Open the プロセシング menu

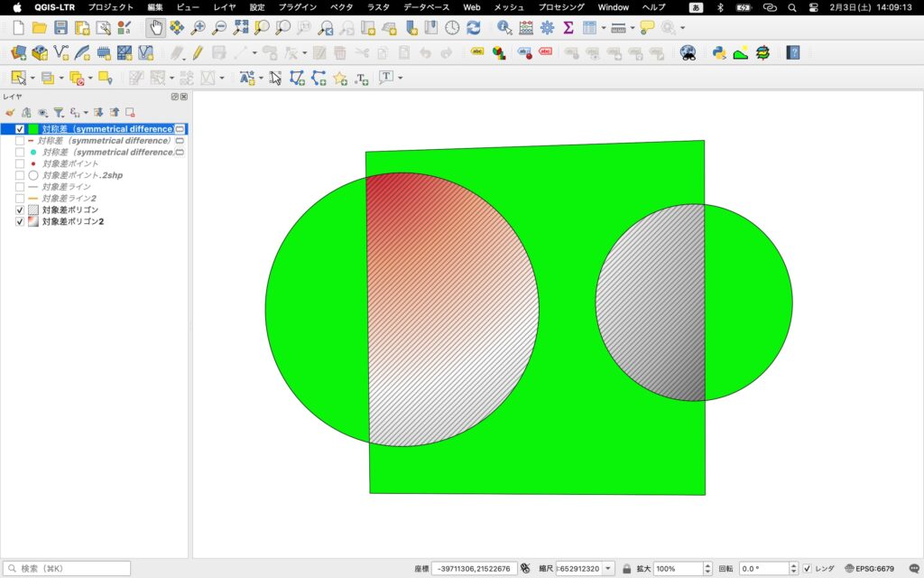tap(562, 7)
